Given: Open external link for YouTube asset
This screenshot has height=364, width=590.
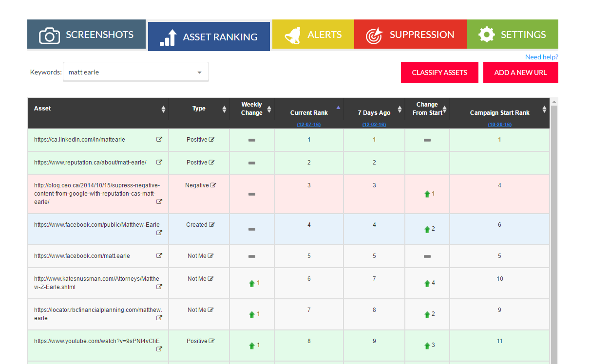Looking at the screenshot, I should pos(159,349).
